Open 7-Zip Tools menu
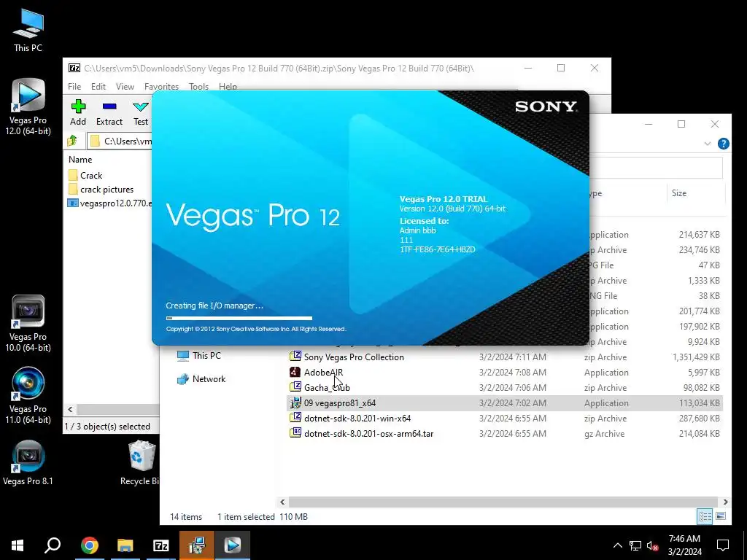The width and height of the screenshot is (747, 560). [x=198, y=87]
